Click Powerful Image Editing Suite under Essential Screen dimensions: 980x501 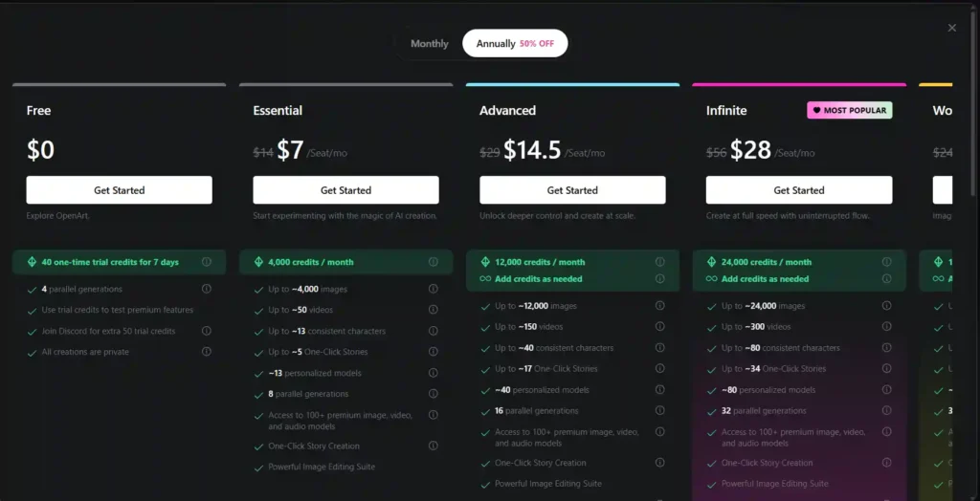[x=322, y=467]
